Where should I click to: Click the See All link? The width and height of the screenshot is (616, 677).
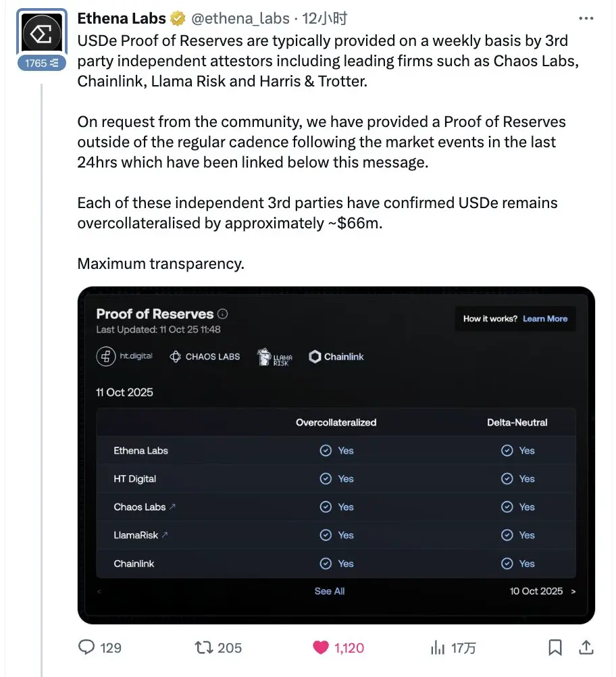click(x=330, y=591)
